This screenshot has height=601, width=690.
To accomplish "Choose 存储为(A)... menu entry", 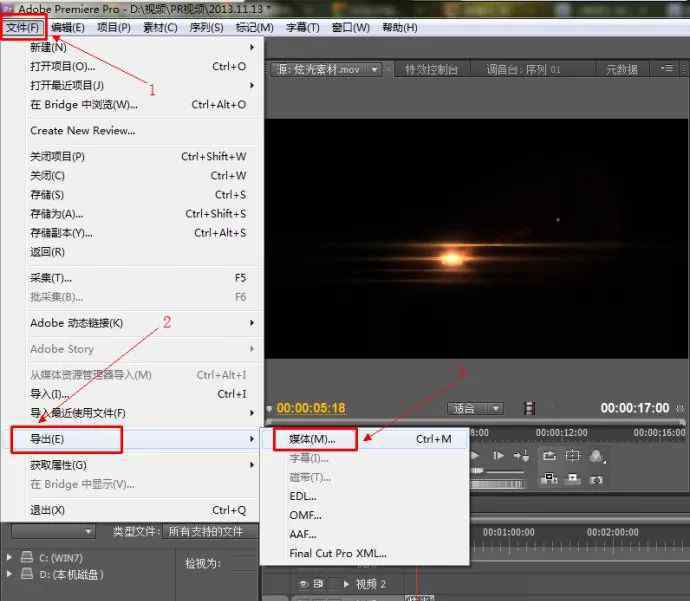I will 142,214.
